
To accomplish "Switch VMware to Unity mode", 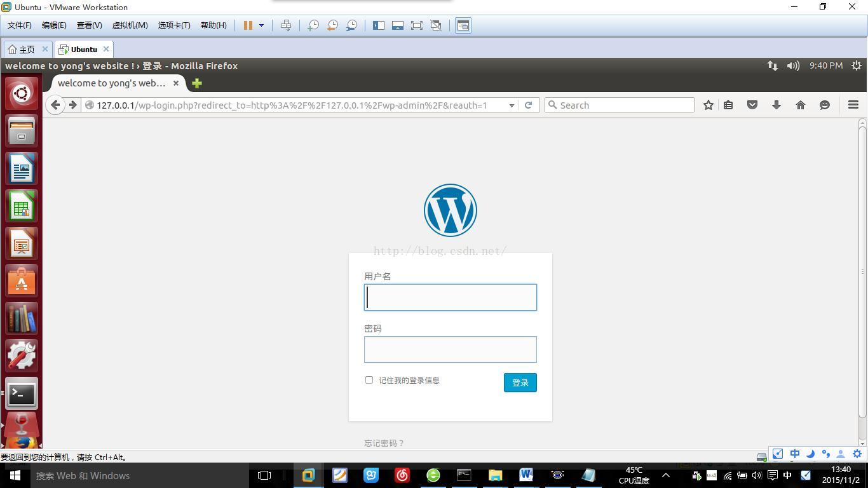I will point(436,25).
